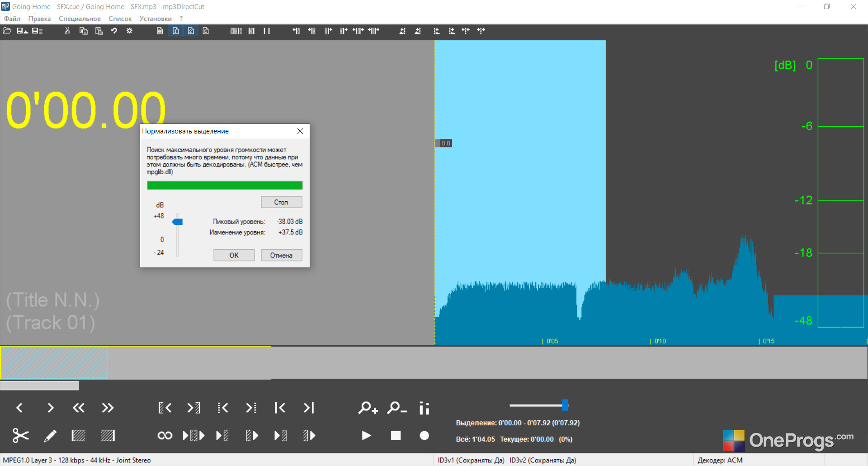Click the Стоп button in dialog
The height and width of the screenshot is (466, 868).
(281, 202)
